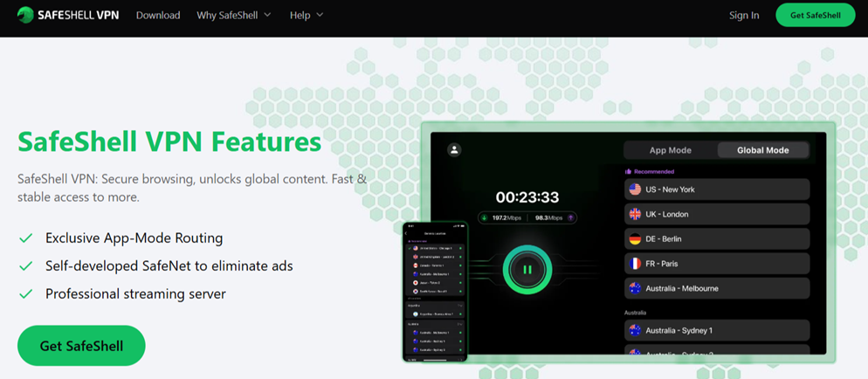
Task: Click the profile avatar icon in app preview
Action: [454, 149]
